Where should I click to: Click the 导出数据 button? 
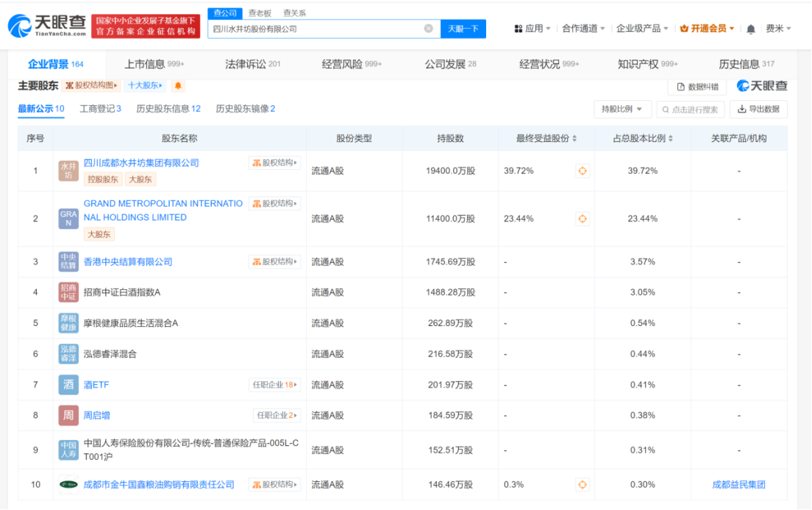[x=758, y=110]
